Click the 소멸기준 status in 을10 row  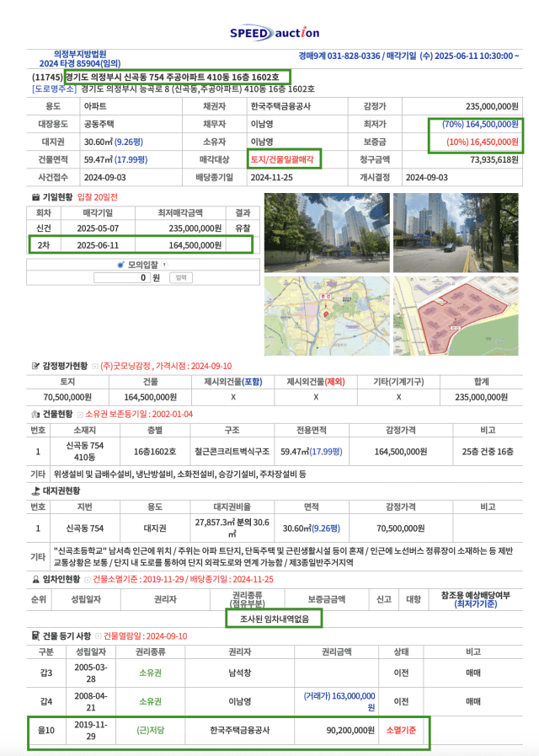401,731
